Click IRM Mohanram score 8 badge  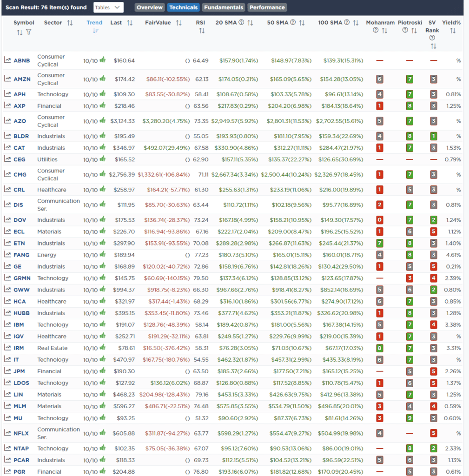(379, 348)
